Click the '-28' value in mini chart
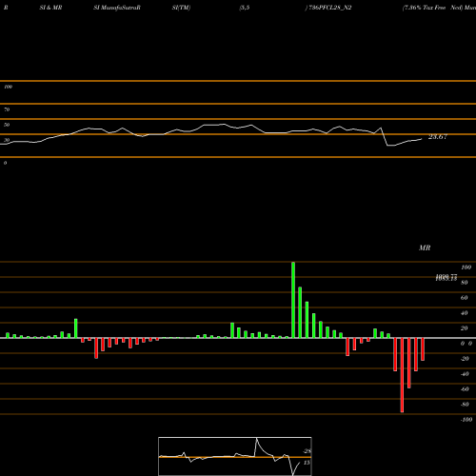This screenshot has width=476, height=476. tap(307, 451)
